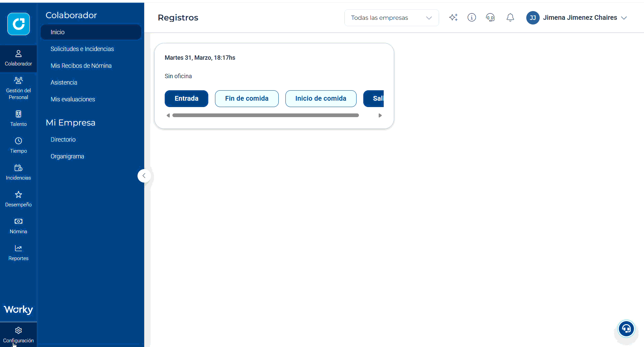Click the Sin oficina text
This screenshot has height=347, width=644.
(178, 76)
